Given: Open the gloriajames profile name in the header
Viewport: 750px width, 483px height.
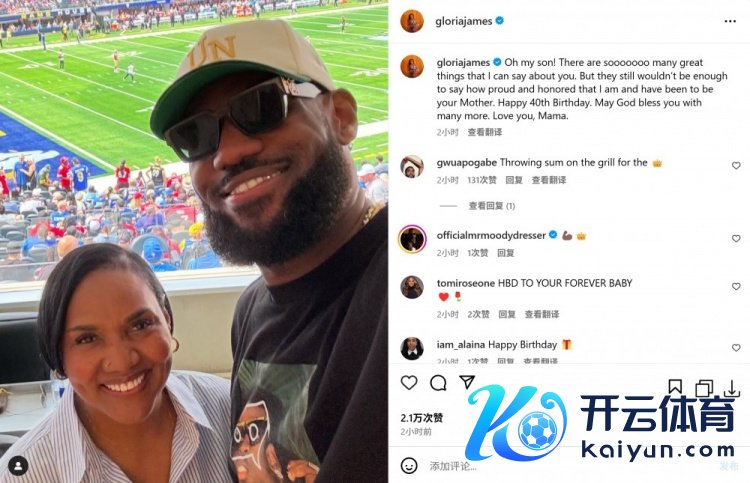Looking at the screenshot, I should [x=463, y=21].
